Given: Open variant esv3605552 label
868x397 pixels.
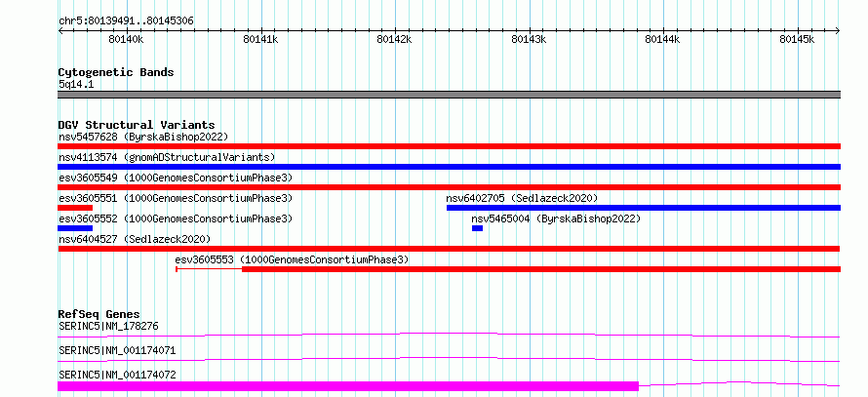Looking at the screenshot, I should tap(176, 218).
